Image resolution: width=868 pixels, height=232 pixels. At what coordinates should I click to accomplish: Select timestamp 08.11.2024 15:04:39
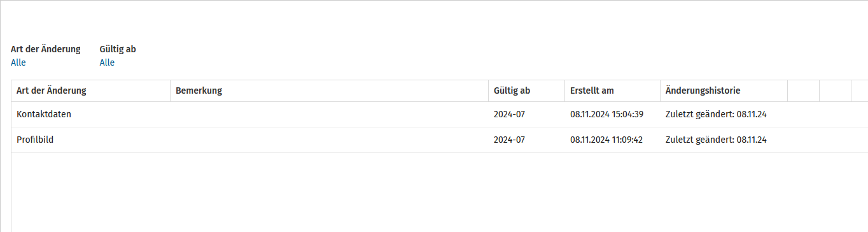tap(606, 115)
